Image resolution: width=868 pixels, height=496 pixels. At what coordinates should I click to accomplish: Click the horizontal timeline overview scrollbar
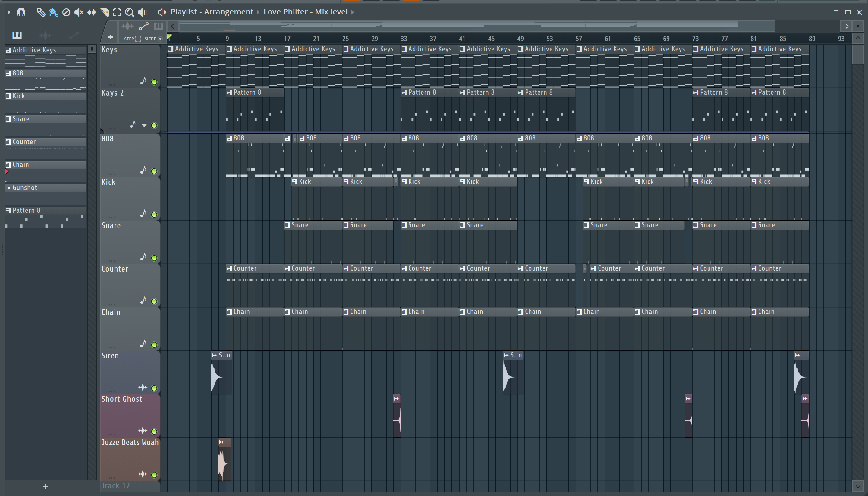click(x=477, y=26)
